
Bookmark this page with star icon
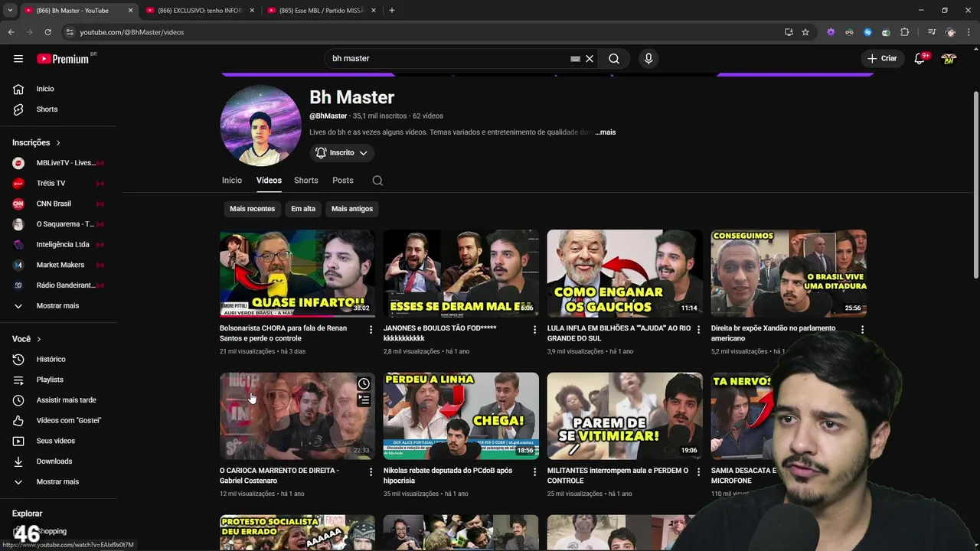coord(805,32)
